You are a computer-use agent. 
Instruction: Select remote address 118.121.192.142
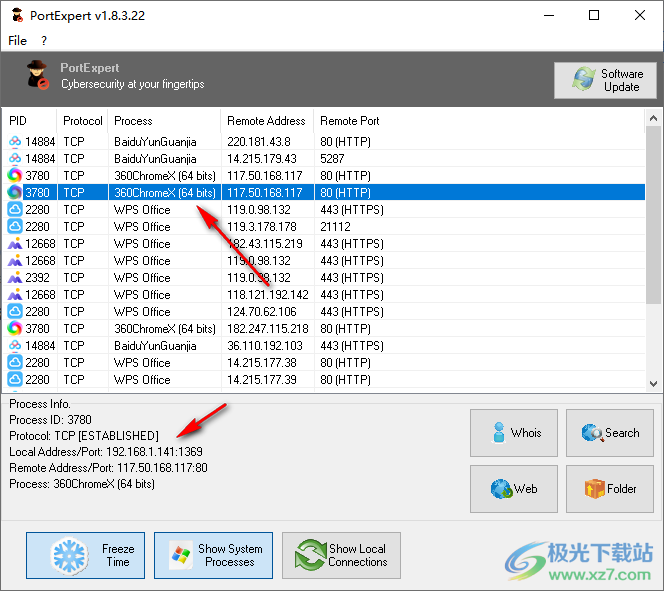(268, 294)
